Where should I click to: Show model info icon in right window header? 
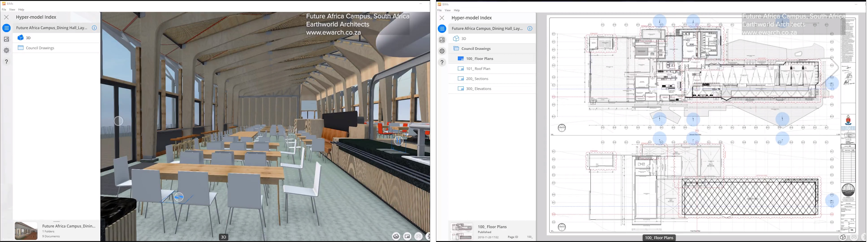[530, 29]
